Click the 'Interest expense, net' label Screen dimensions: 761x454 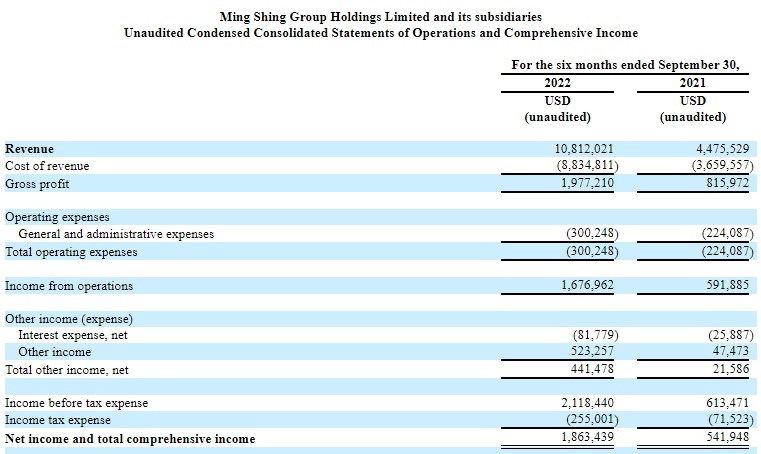click(73, 335)
